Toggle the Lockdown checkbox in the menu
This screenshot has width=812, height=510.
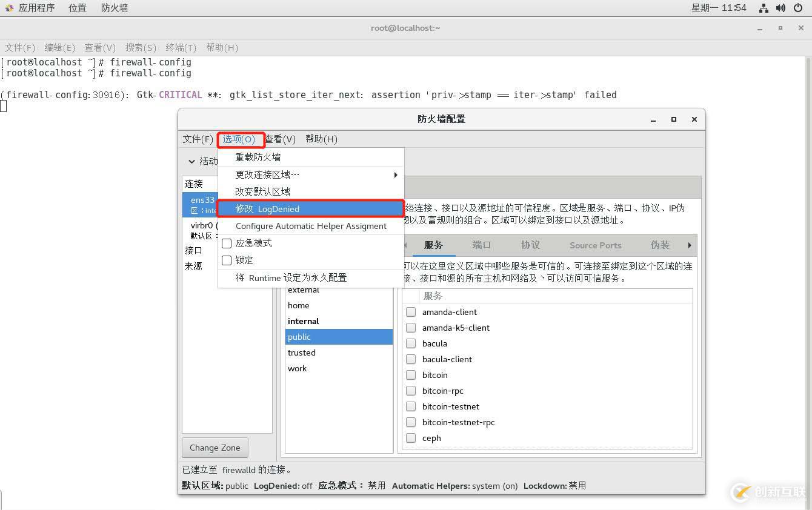coord(227,260)
